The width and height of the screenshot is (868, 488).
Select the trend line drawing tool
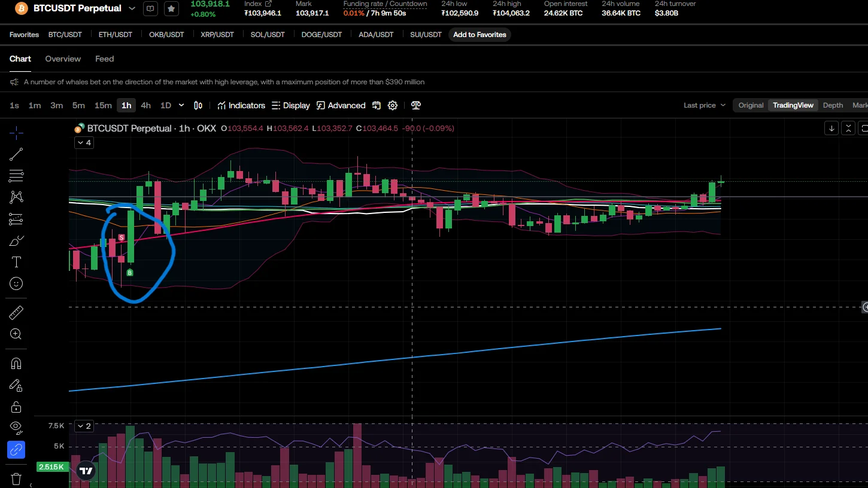[16, 154]
